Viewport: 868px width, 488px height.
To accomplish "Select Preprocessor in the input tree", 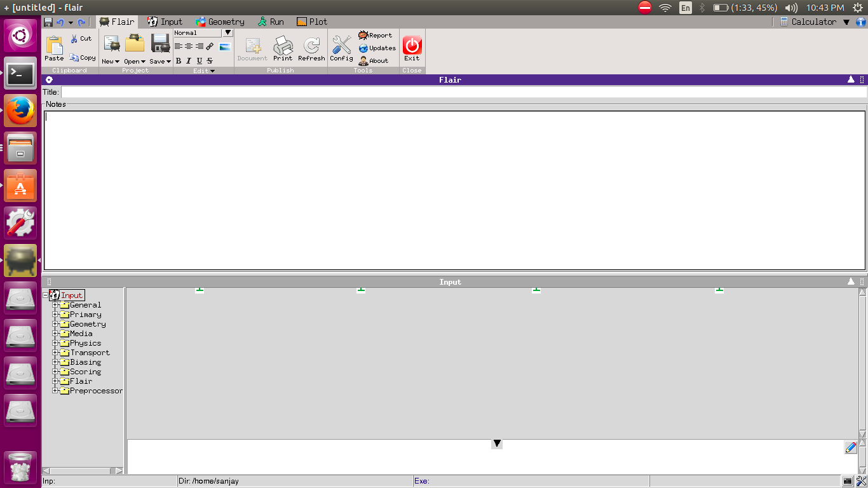I will click(96, 391).
